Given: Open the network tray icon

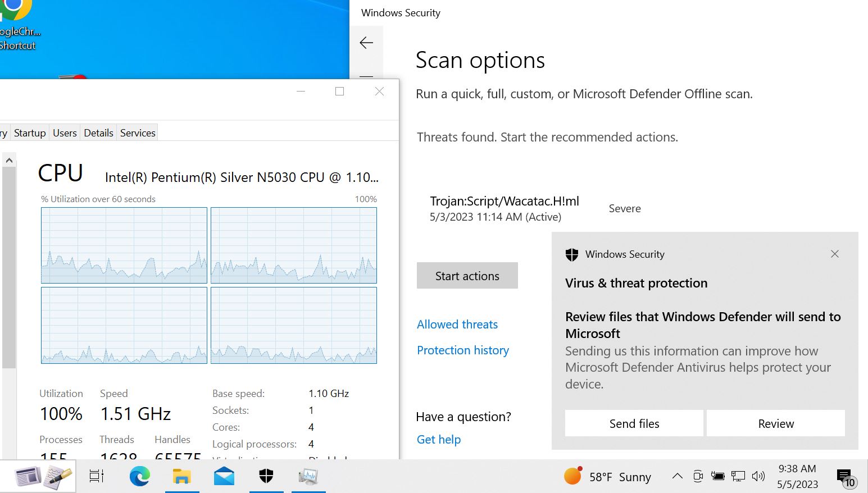Looking at the screenshot, I should point(738,476).
